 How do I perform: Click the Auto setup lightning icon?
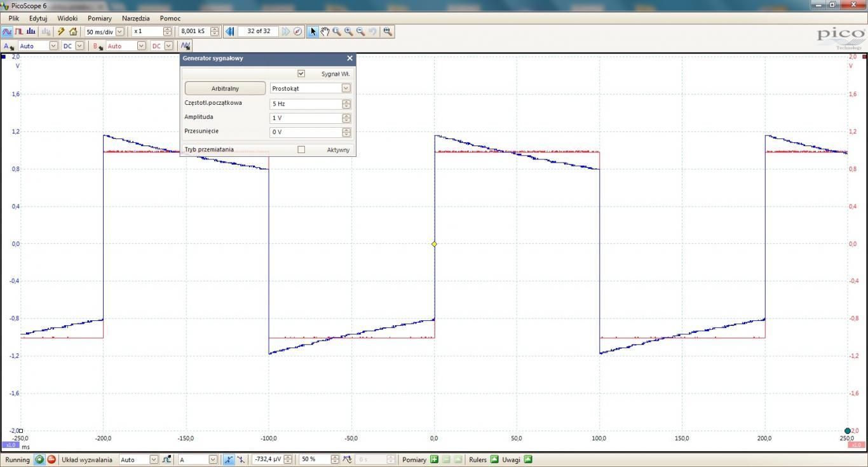[x=62, y=31]
